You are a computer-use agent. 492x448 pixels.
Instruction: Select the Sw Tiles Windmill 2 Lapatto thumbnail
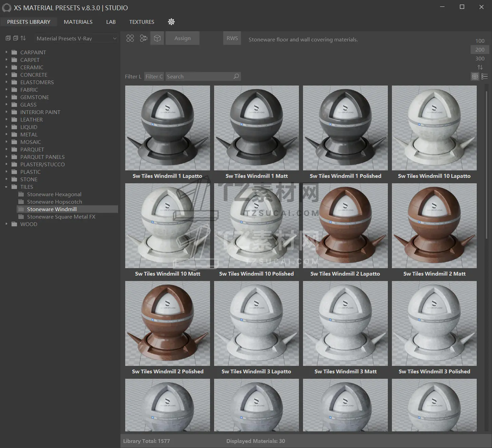click(345, 226)
